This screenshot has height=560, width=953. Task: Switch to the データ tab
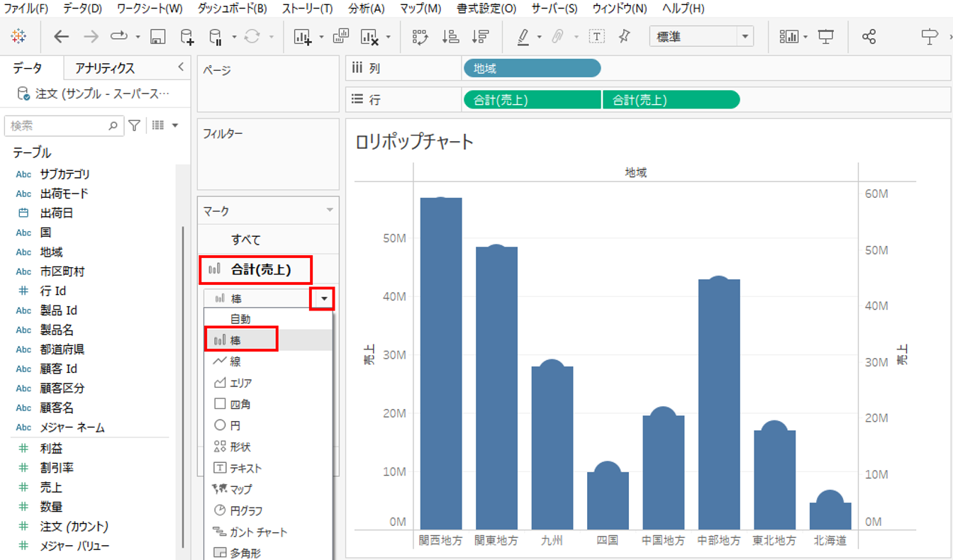tap(27, 68)
